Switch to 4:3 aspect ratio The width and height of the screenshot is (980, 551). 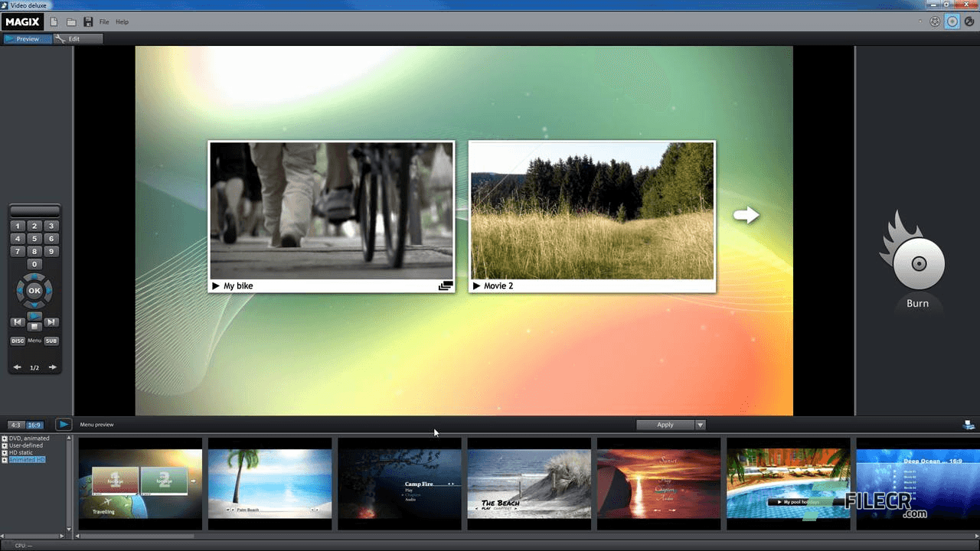pyautogui.click(x=15, y=425)
